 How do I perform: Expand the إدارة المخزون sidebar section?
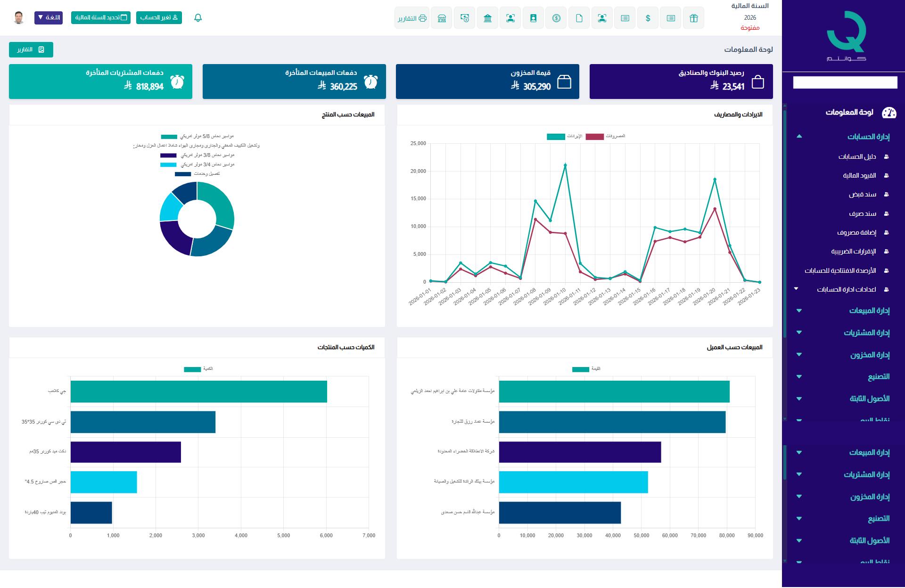(x=870, y=355)
